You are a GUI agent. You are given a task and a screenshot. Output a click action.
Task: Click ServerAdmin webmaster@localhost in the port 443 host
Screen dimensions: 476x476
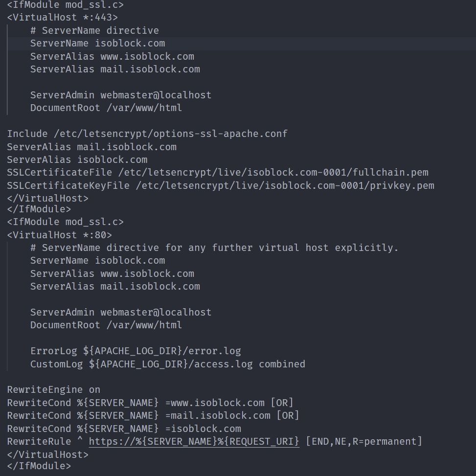point(121,95)
